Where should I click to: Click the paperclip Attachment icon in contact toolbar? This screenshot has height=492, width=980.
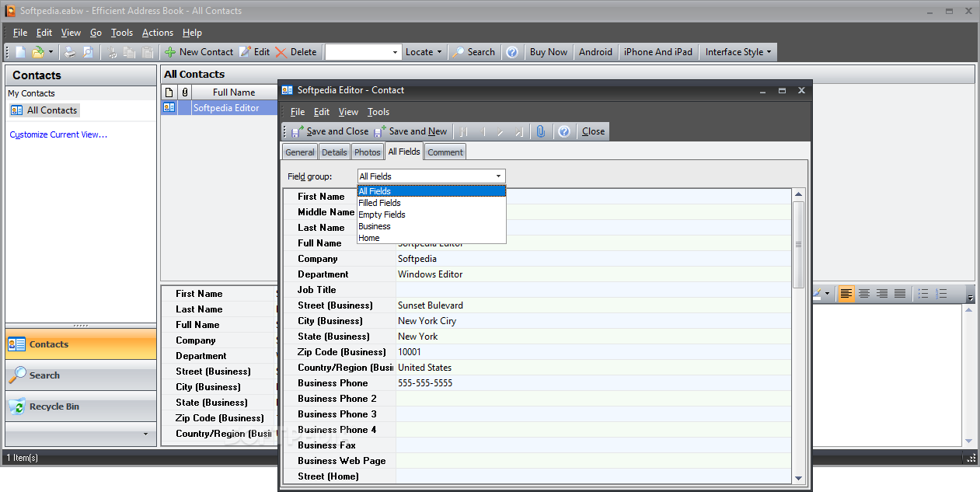(x=542, y=131)
